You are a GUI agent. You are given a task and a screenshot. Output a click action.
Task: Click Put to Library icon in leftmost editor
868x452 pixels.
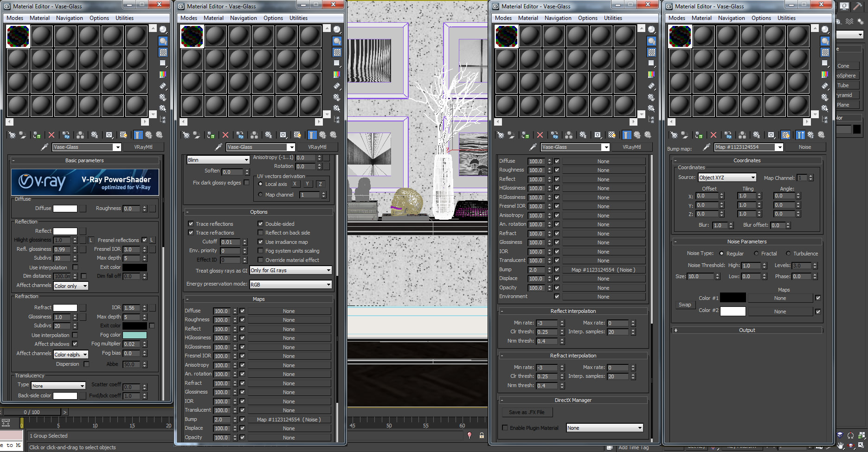(95, 135)
